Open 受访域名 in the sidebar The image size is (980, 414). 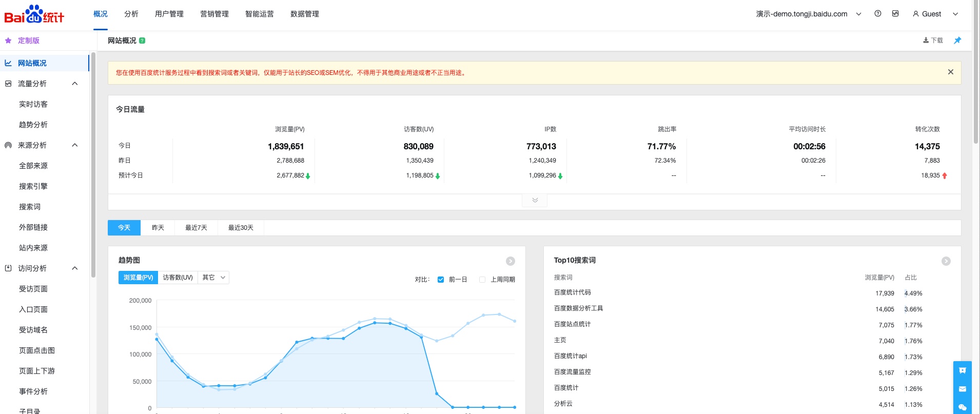(x=33, y=330)
